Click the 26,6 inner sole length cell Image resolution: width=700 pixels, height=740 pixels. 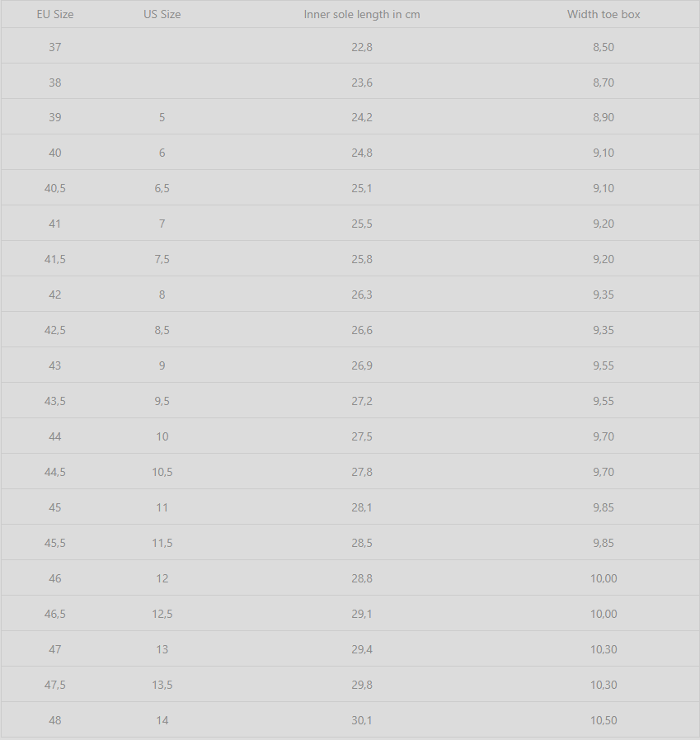point(362,330)
